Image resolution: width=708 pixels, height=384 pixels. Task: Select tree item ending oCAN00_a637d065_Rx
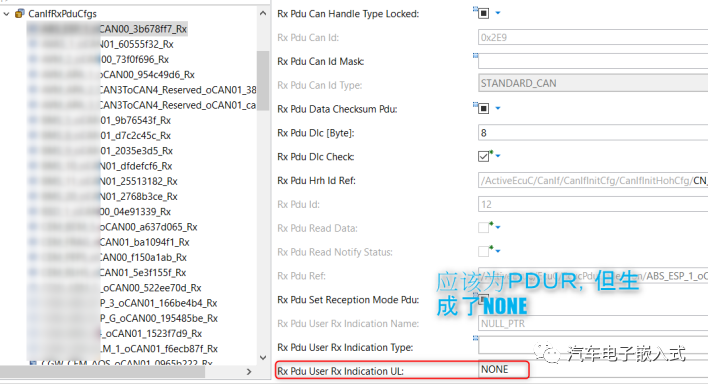112,227
